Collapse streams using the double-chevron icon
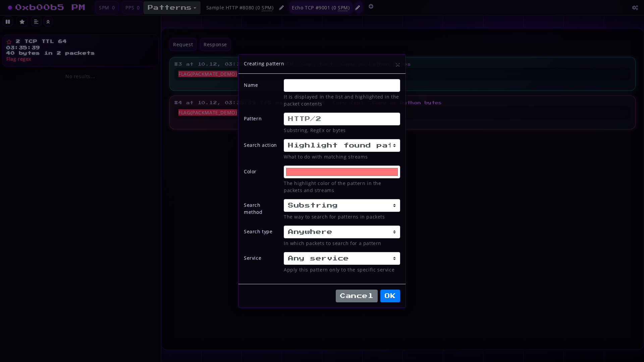Viewport: 644px width, 362px height. pos(48,21)
